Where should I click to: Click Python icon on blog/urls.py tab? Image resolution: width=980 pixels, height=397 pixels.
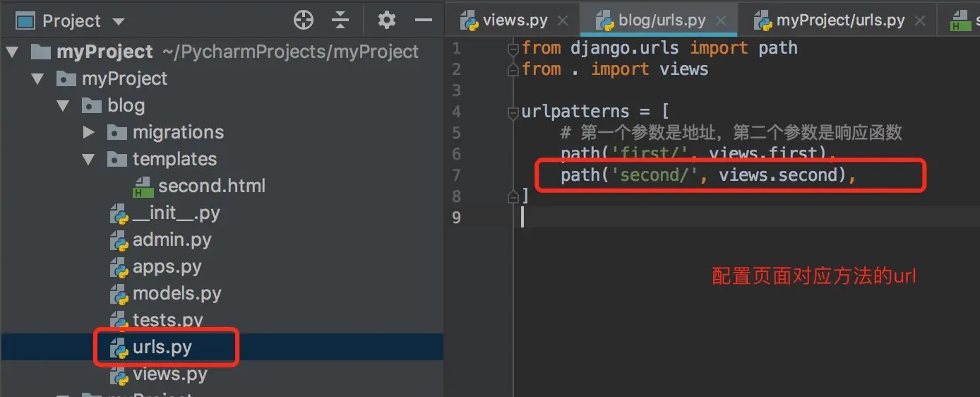pos(605,22)
